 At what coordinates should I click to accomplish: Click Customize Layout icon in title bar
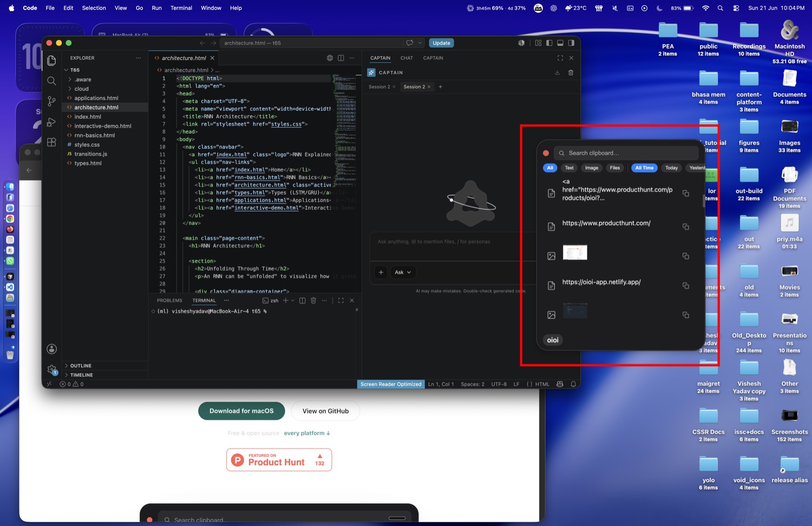538,43
